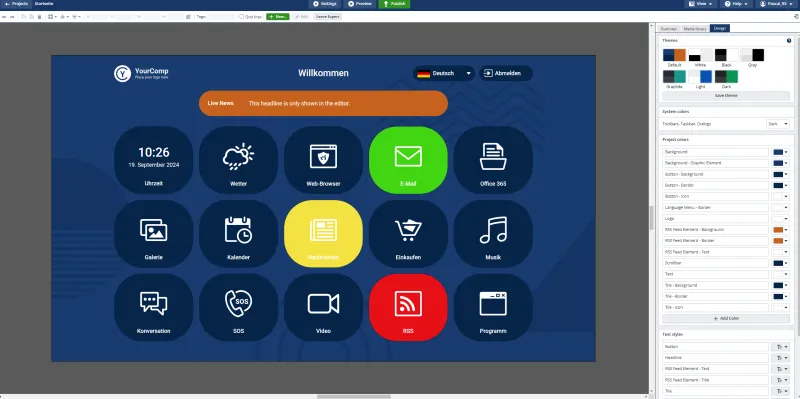The height and width of the screenshot is (399, 800).
Task: Open the Button text style dropdown
Action: point(781,347)
